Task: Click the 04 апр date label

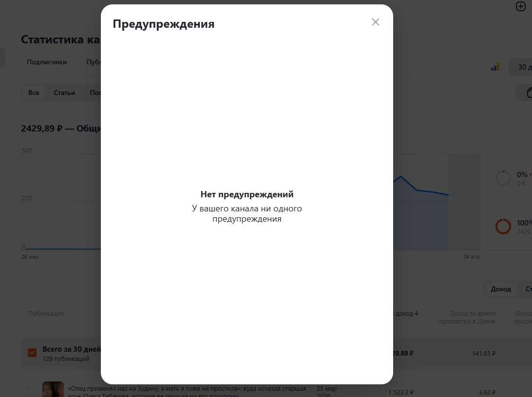Action: coord(472,257)
